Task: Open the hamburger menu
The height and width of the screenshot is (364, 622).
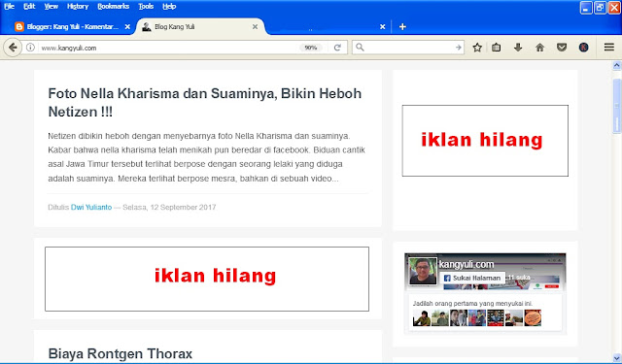Action: click(609, 48)
